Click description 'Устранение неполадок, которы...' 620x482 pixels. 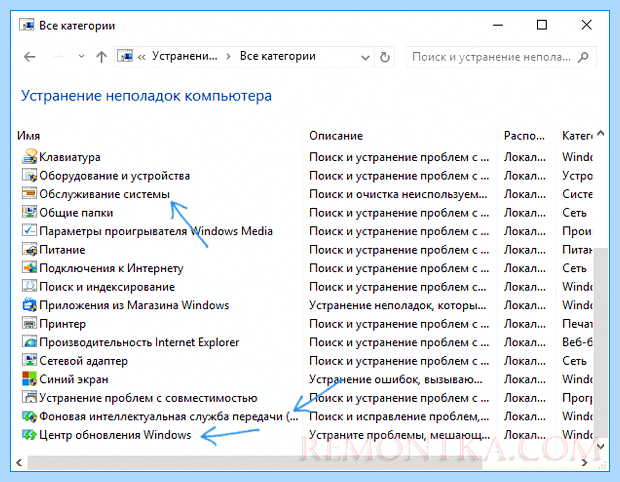[x=398, y=305]
